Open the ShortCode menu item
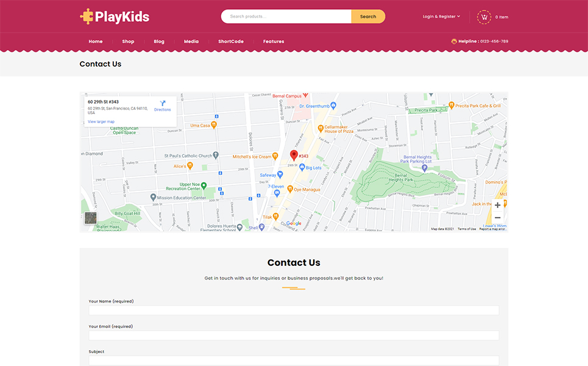This screenshot has height=366, width=588. (231, 41)
